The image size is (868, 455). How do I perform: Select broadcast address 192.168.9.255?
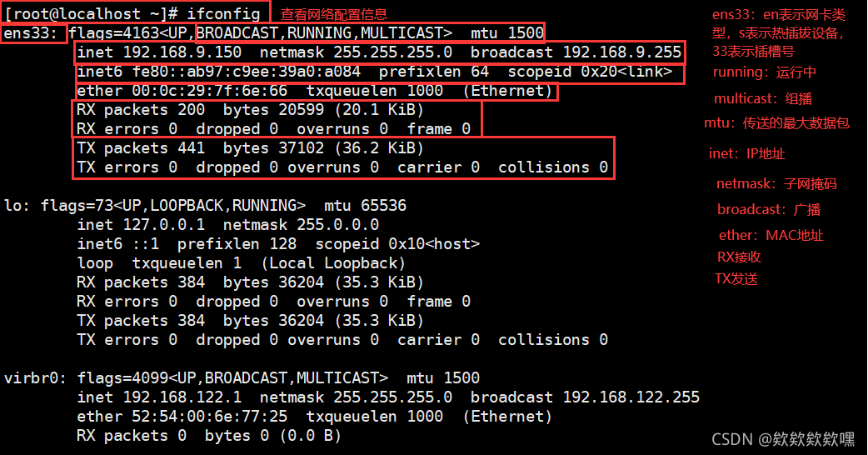621,52
